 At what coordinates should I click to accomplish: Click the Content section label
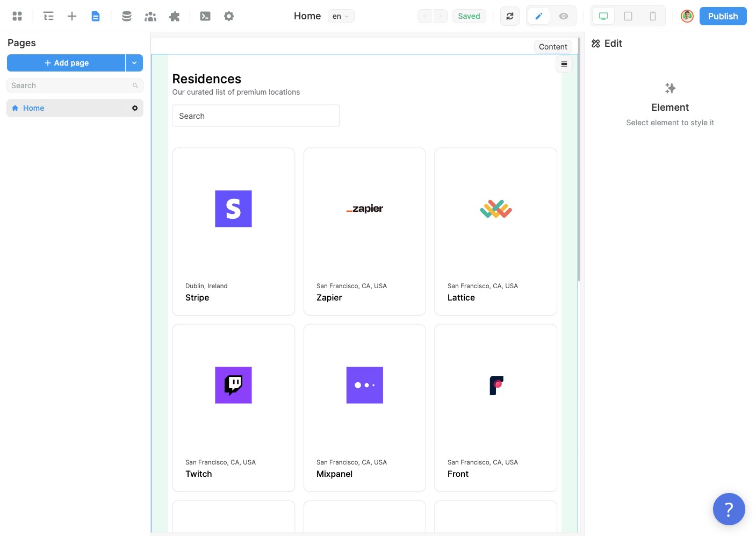click(553, 47)
